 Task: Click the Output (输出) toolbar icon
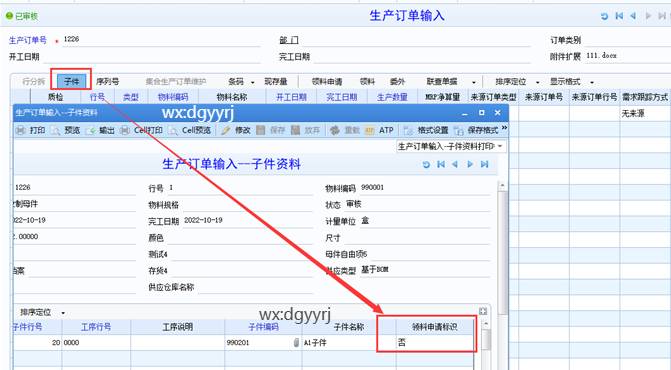pyautogui.click(x=90, y=130)
